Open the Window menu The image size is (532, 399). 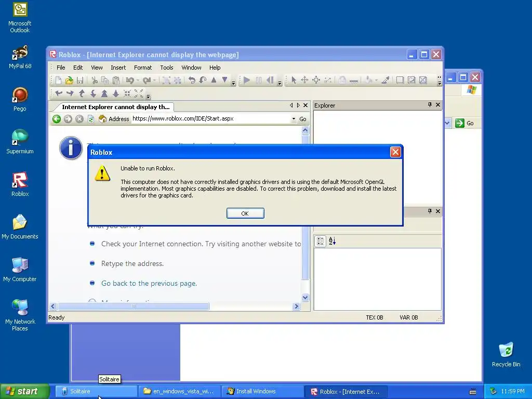[x=191, y=68]
